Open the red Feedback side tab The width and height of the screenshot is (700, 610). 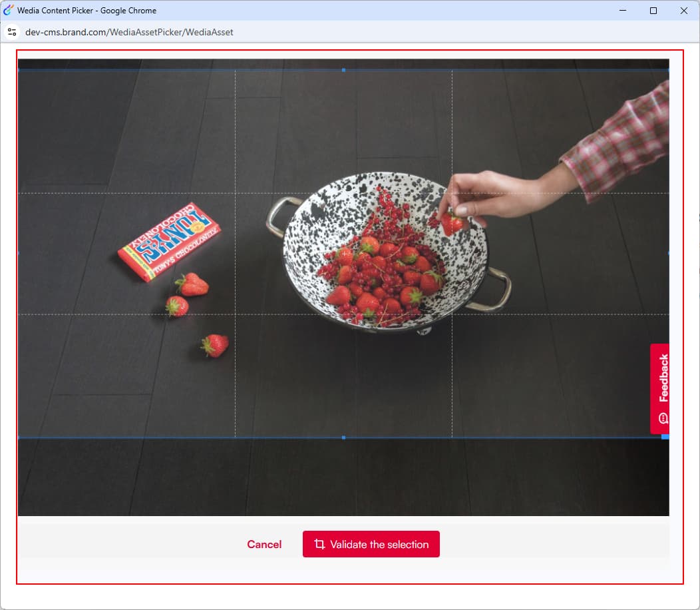pyautogui.click(x=659, y=388)
